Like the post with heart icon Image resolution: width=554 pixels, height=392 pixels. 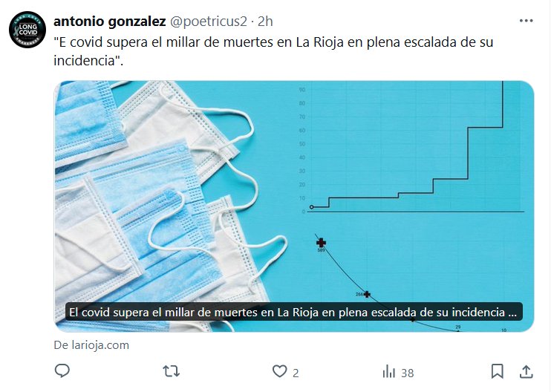click(279, 371)
